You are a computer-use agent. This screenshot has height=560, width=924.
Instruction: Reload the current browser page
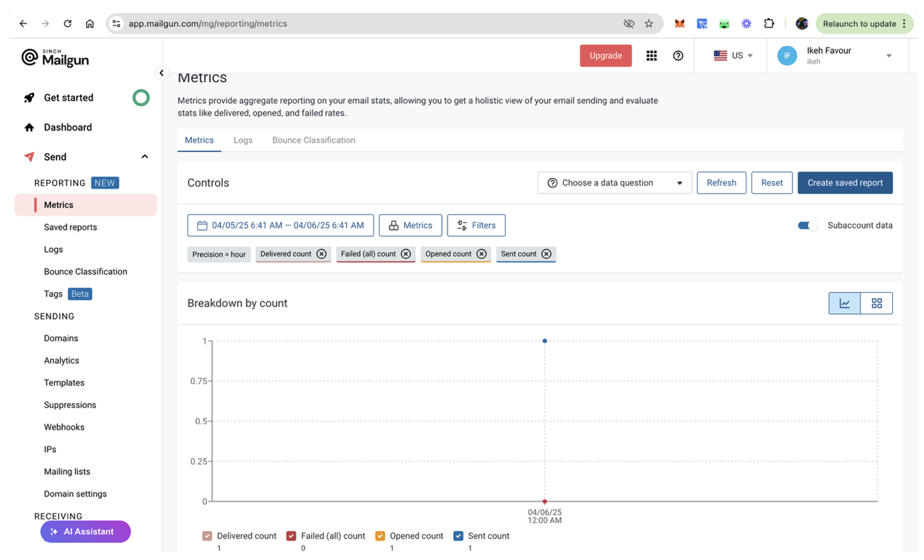click(67, 24)
